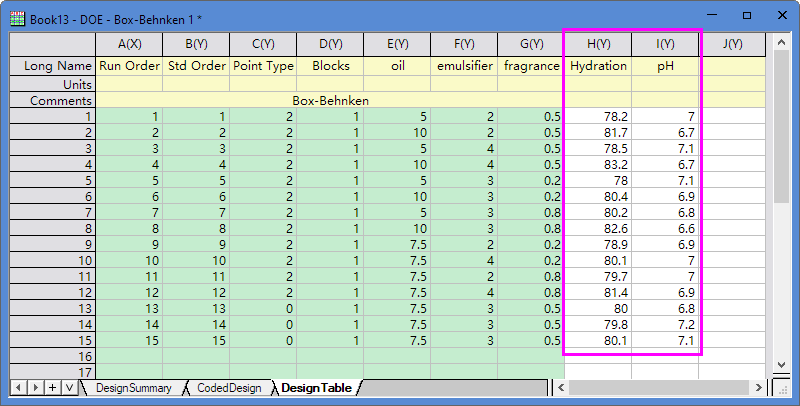Viewport: 800px width, 406px height.
Task: Click the vertical scrollbar down arrow
Action: [781, 364]
